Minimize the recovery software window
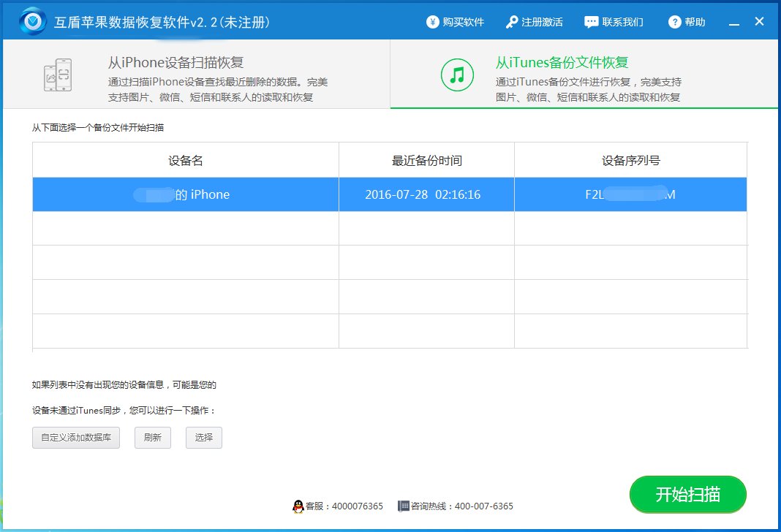This screenshot has height=532, width=781. click(733, 23)
